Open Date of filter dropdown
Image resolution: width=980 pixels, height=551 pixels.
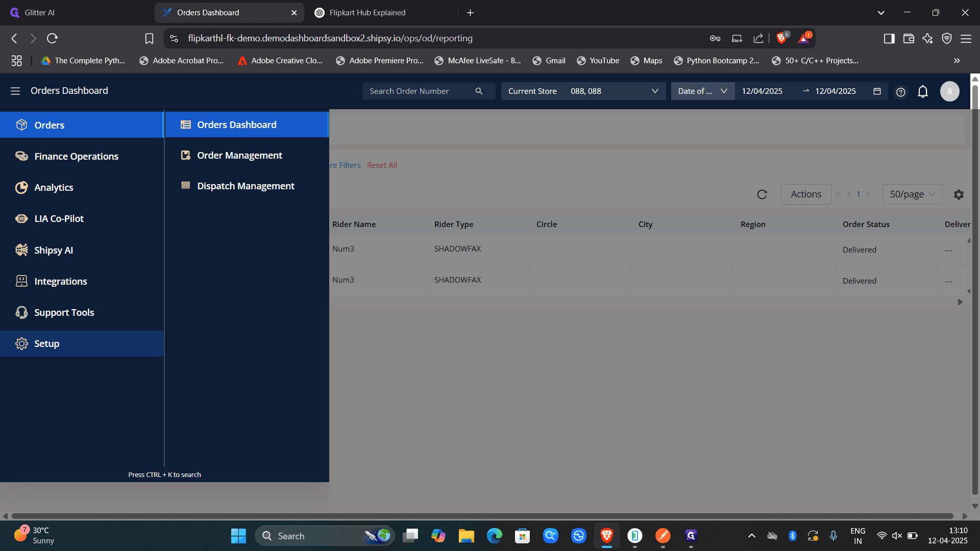pyautogui.click(x=702, y=91)
